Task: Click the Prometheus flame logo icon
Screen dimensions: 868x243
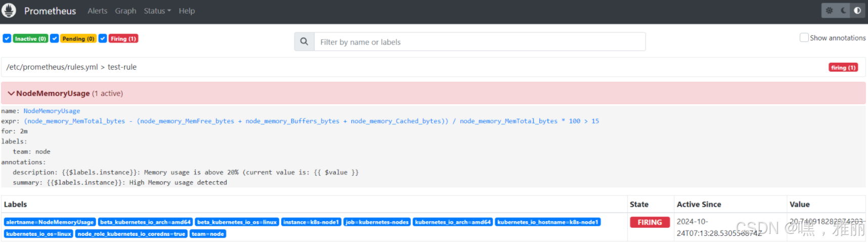Action: click(9, 10)
